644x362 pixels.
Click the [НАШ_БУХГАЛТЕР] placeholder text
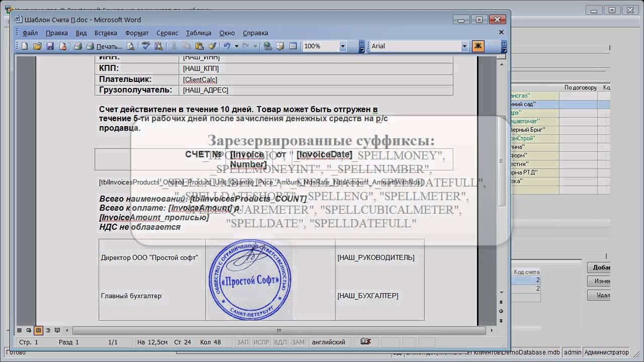tap(368, 296)
